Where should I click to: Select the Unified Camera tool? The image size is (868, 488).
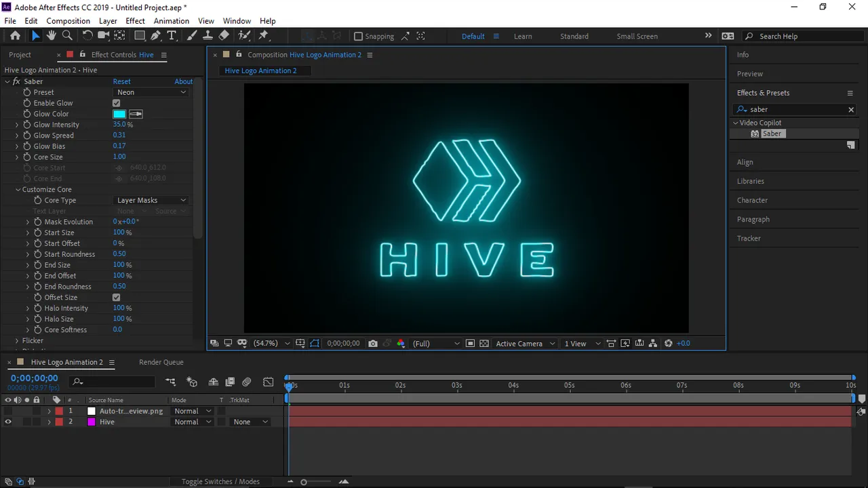tap(104, 36)
